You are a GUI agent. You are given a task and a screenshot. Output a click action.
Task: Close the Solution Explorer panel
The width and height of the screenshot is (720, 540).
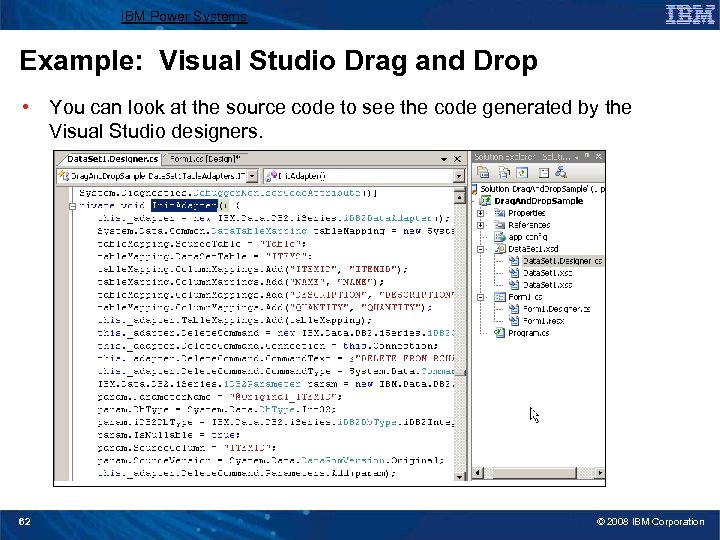coord(598,157)
